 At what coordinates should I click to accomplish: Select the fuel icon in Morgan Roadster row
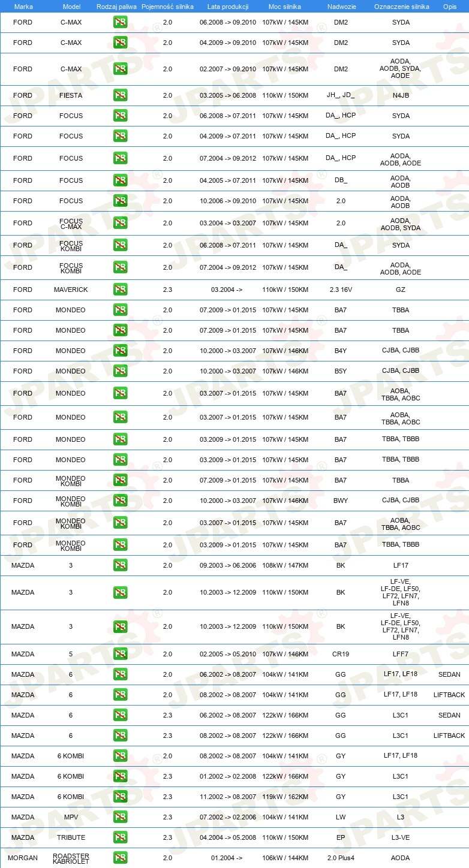120,858
